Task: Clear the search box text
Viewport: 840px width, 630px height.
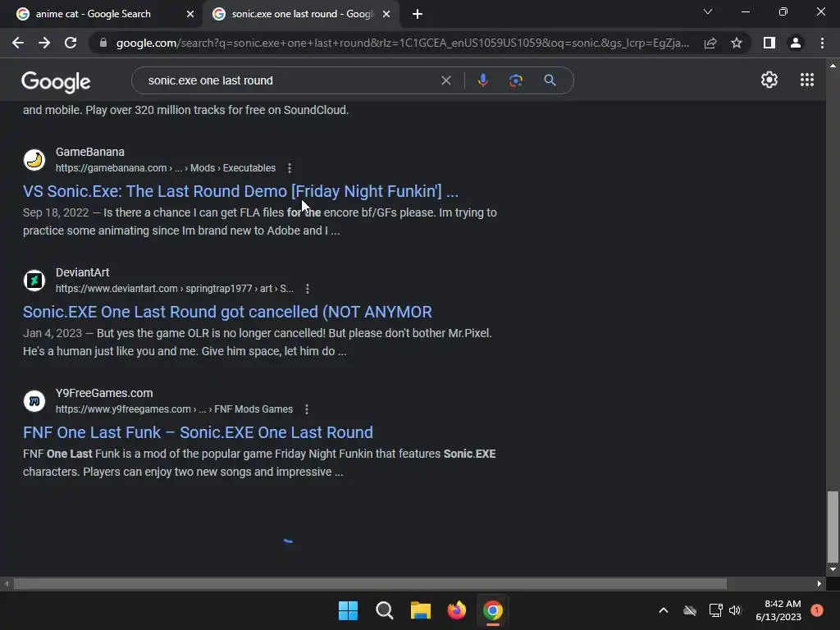Action: pos(445,80)
